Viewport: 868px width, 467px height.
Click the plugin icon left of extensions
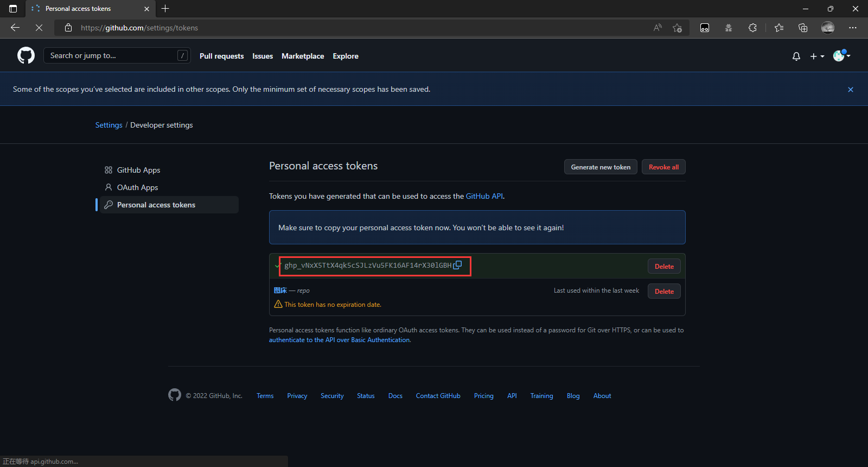(729, 28)
